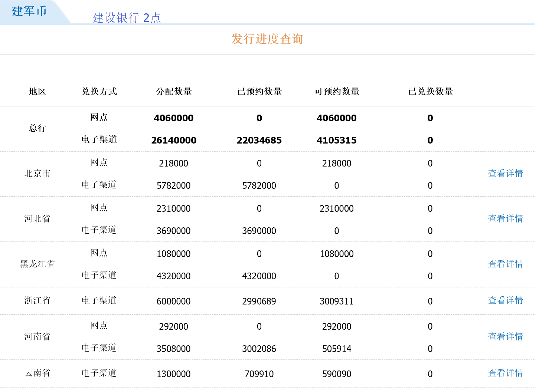View details link for 河南省
539x392 pixels.
point(505,337)
